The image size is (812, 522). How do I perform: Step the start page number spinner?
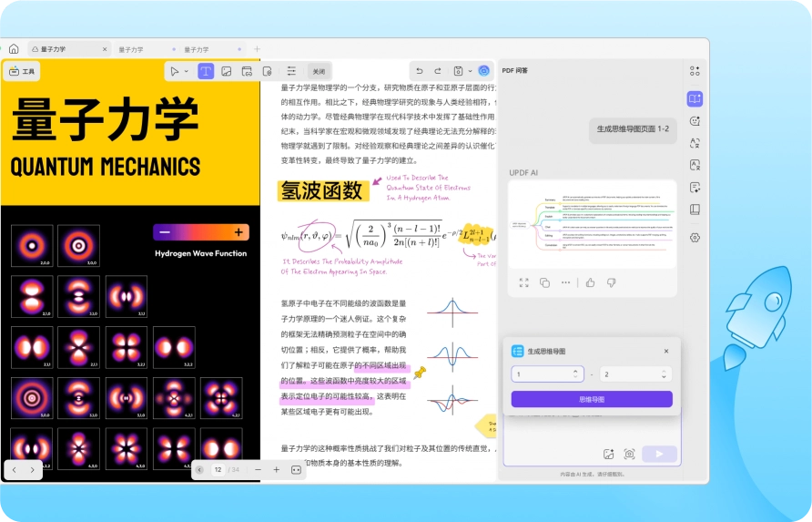pyautogui.click(x=575, y=374)
